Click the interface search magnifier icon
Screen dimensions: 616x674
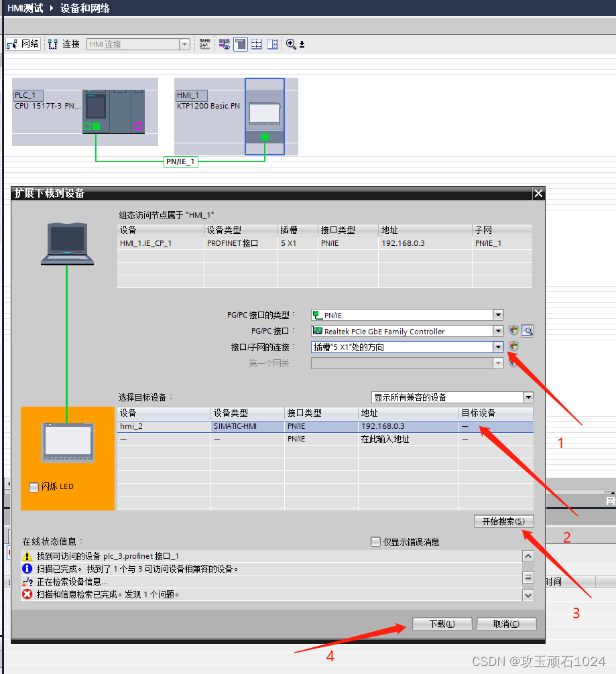(x=528, y=330)
